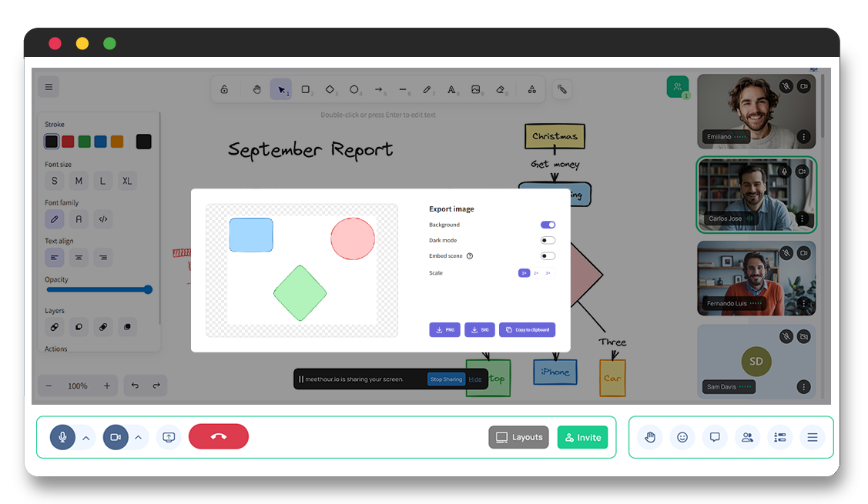
Task: Open the bottom bar hamburger menu
Action: (812, 437)
